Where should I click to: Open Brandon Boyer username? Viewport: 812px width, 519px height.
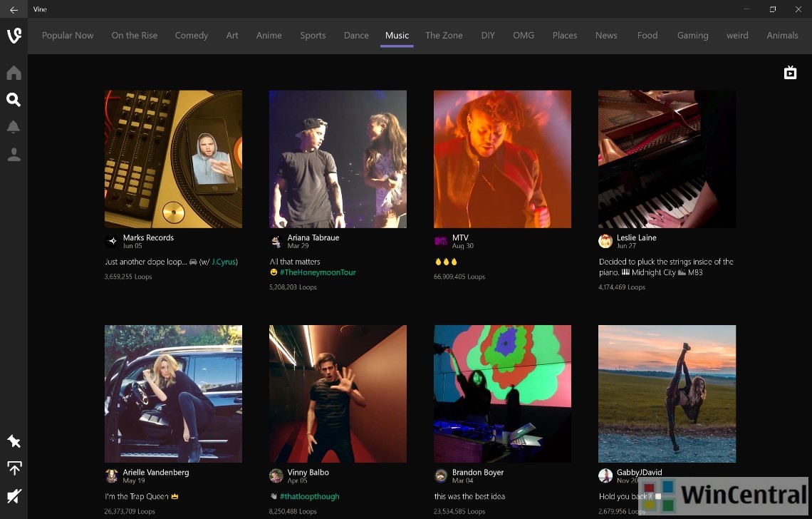click(478, 473)
